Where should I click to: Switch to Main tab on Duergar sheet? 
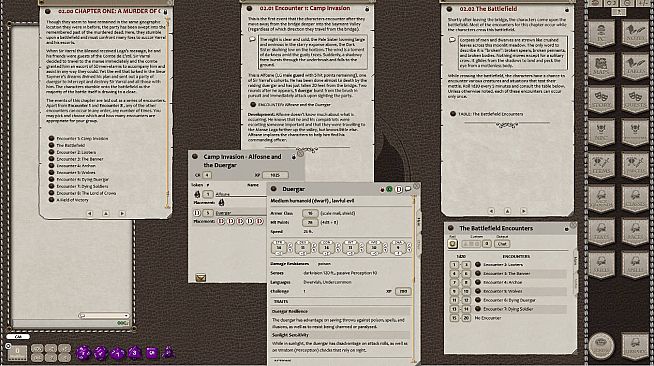click(419, 221)
